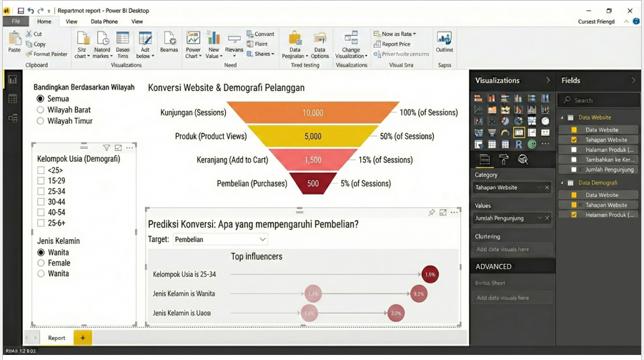Collapse the Data Website table tree

562,117
